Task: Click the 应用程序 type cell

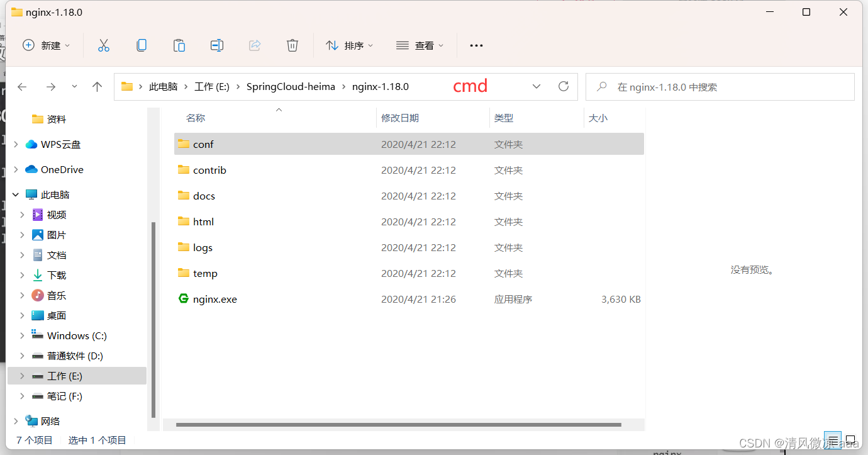Action: click(x=513, y=300)
